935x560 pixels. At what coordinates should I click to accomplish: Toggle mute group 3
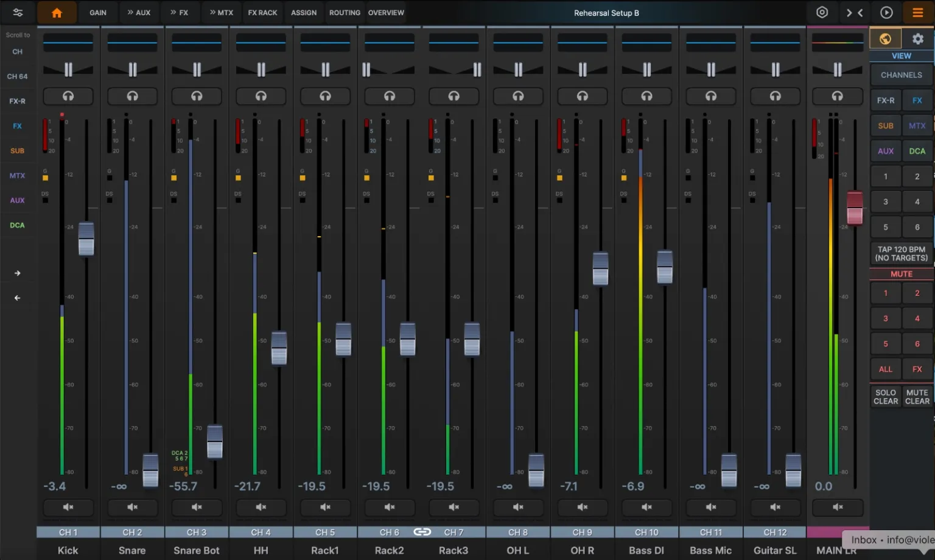885,318
